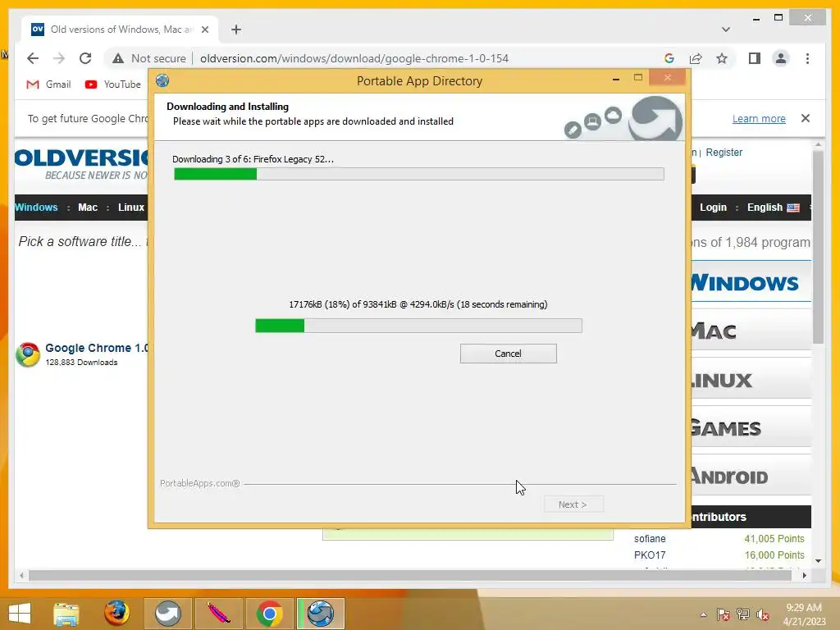Open the Windows Start button
The width and height of the screenshot is (840, 630).
coord(20,614)
